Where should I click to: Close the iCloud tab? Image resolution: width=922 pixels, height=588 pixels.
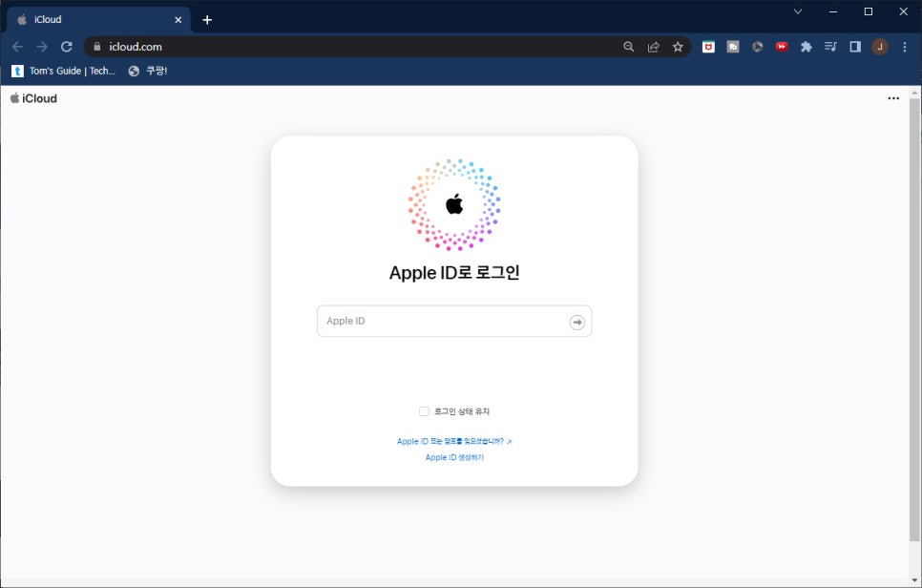click(178, 20)
